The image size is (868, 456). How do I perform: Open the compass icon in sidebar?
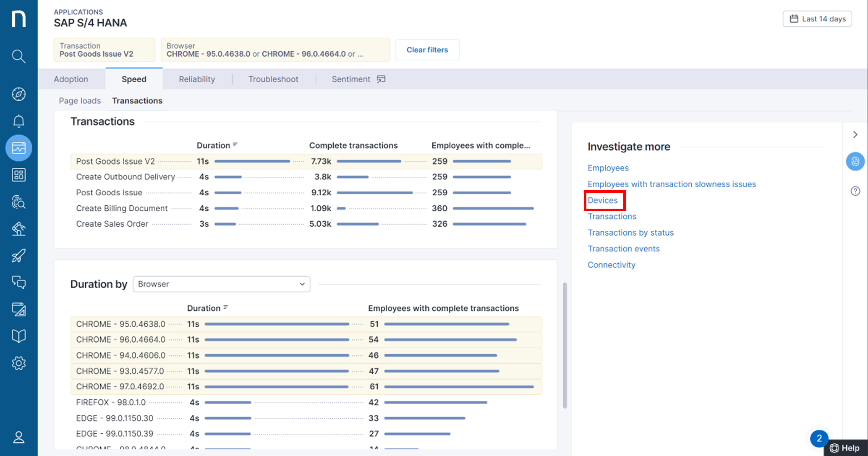click(x=18, y=94)
